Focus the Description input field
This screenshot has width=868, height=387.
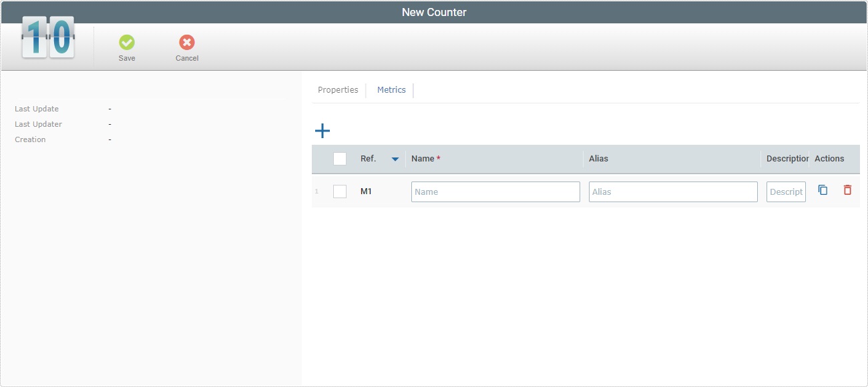click(786, 191)
